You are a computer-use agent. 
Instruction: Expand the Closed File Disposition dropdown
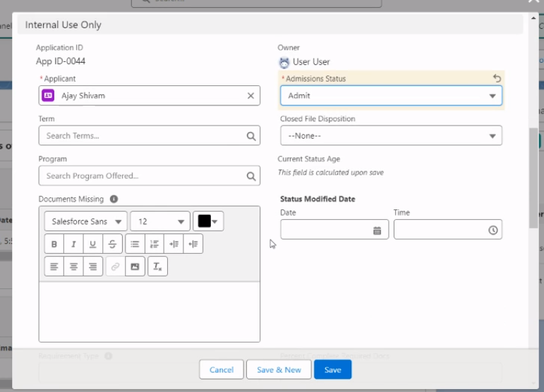coord(391,135)
